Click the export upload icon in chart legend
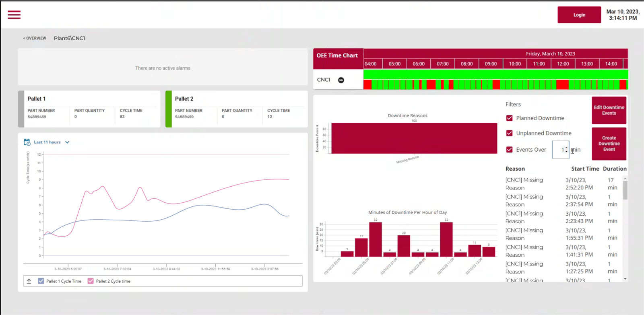This screenshot has width=644, height=315. click(29, 281)
